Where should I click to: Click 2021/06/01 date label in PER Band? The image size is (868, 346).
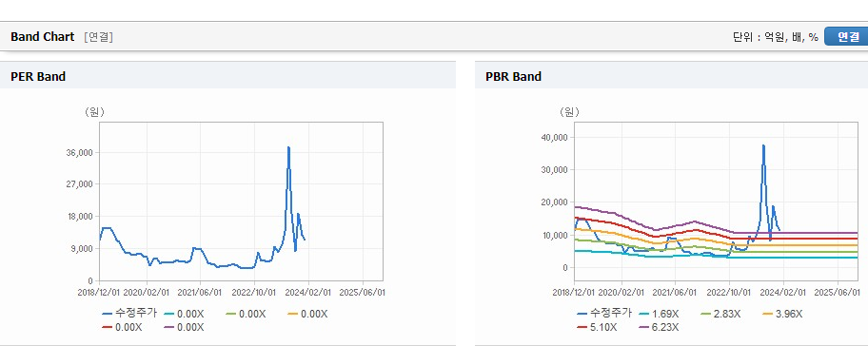[x=200, y=293]
